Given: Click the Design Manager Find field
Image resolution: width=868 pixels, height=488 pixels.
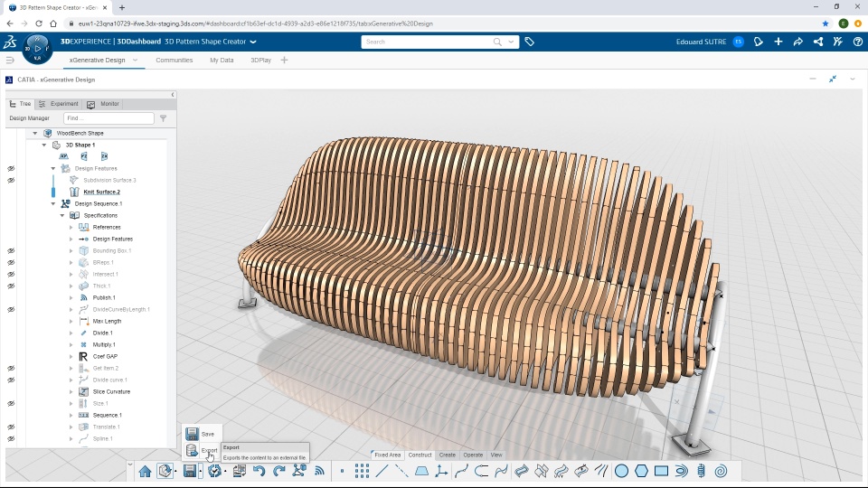Looking at the screenshot, I should click(108, 118).
